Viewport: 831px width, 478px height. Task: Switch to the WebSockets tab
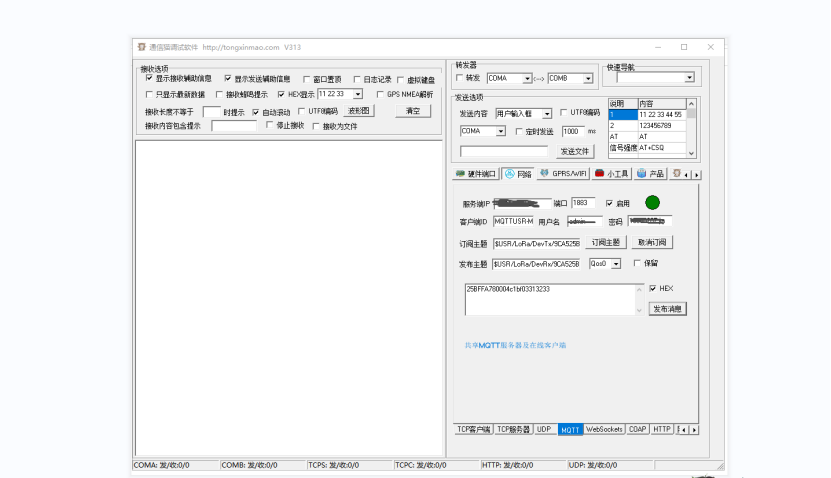pos(604,429)
